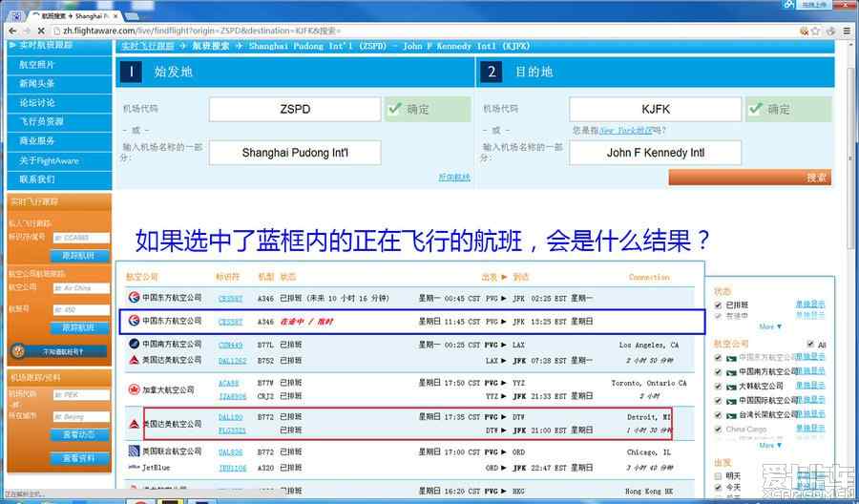Click the destination airport code field KJFK
This screenshot has width=859, height=504.
coord(655,109)
